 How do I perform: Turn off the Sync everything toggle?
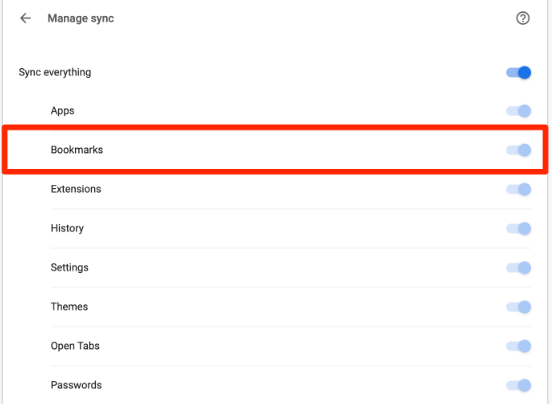519,72
